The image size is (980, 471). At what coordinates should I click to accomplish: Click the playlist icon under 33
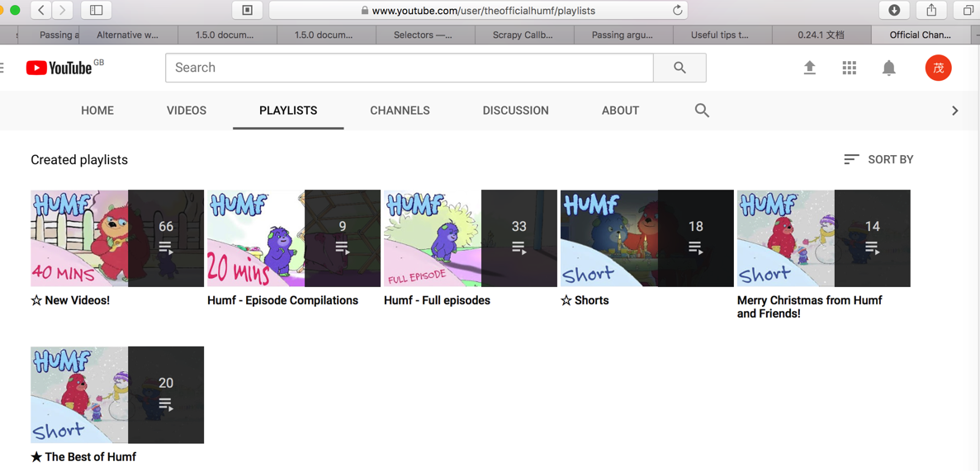pos(518,247)
